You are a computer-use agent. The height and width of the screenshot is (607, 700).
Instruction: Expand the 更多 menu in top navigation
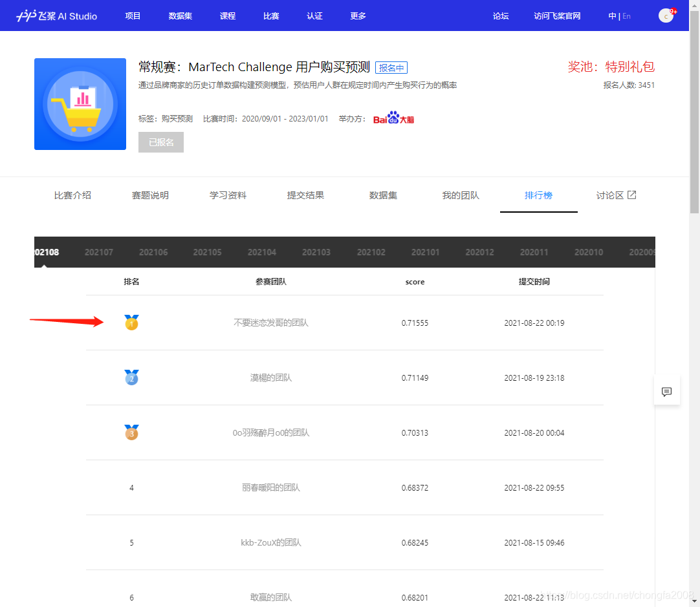pos(358,16)
